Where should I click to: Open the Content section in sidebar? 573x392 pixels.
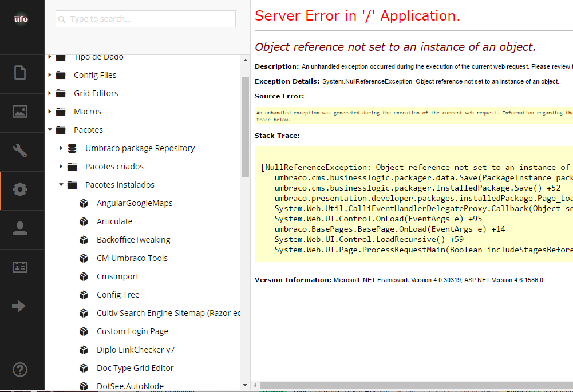click(x=20, y=73)
